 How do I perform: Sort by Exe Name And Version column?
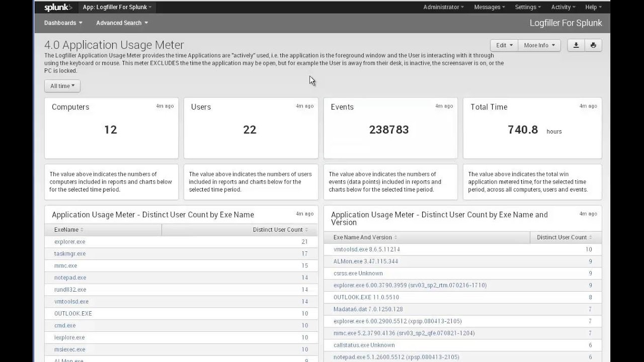[x=365, y=237]
